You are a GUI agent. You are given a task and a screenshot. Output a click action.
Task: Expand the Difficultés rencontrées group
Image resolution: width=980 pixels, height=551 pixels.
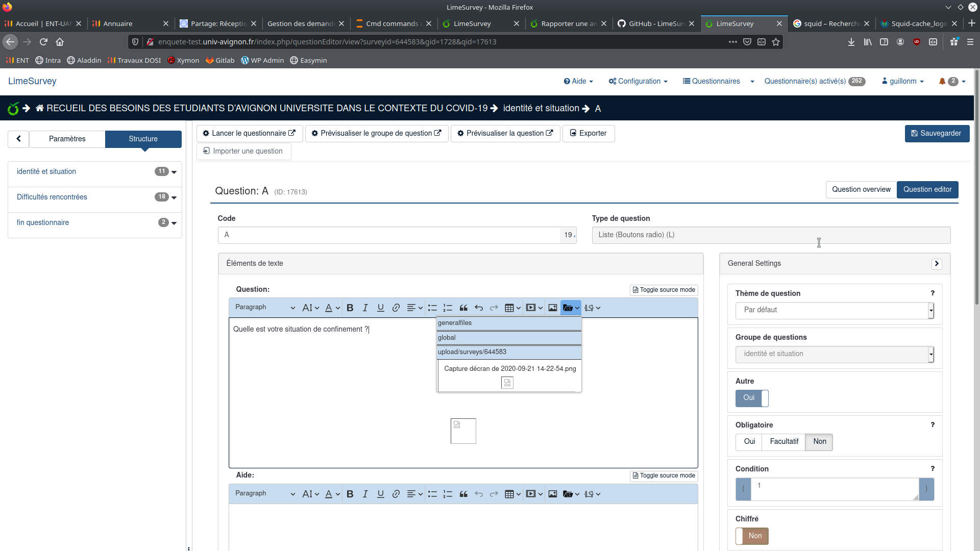click(x=174, y=197)
